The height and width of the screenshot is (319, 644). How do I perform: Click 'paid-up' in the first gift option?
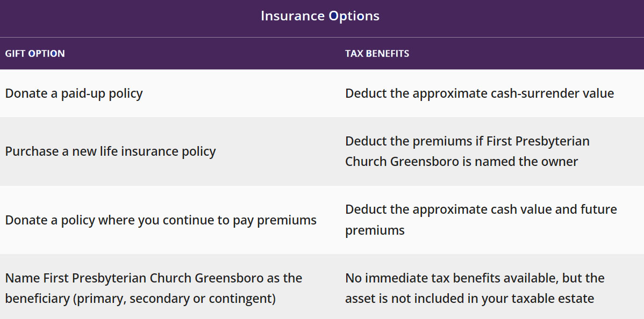[x=83, y=93]
